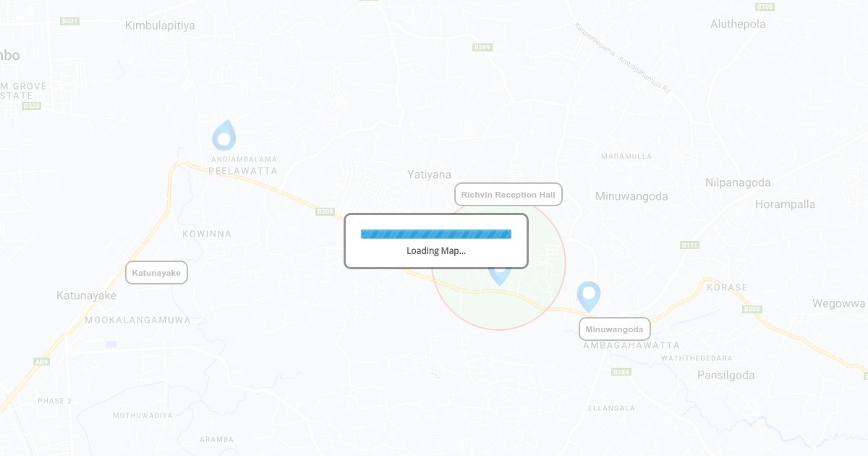Image resolution: width=868 pixels, height=456 pixels.
Task: Select the map pin above Minuwangoda label box
Action: (589, 297)
